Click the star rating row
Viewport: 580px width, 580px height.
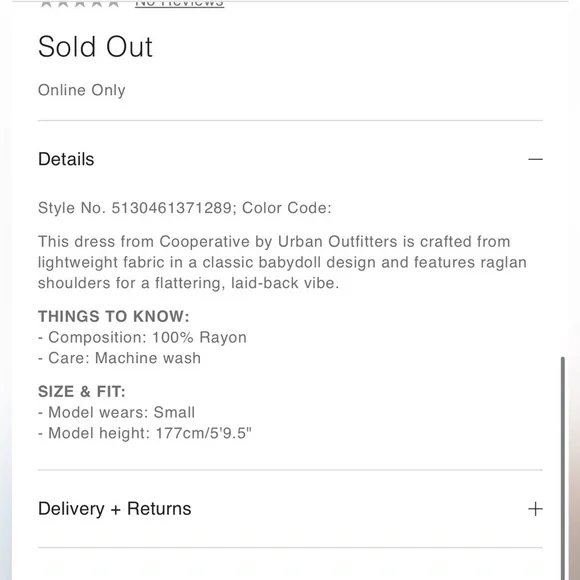[x=80, y=3]
